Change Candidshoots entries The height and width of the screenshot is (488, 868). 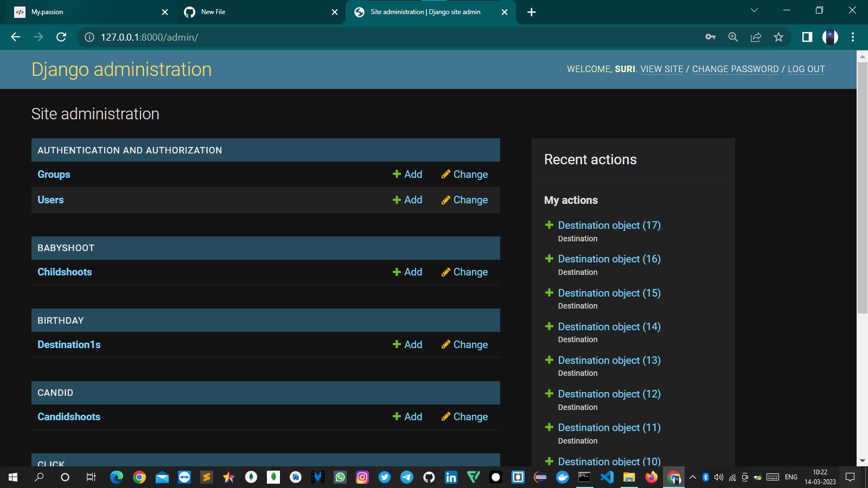pos(464,416)
